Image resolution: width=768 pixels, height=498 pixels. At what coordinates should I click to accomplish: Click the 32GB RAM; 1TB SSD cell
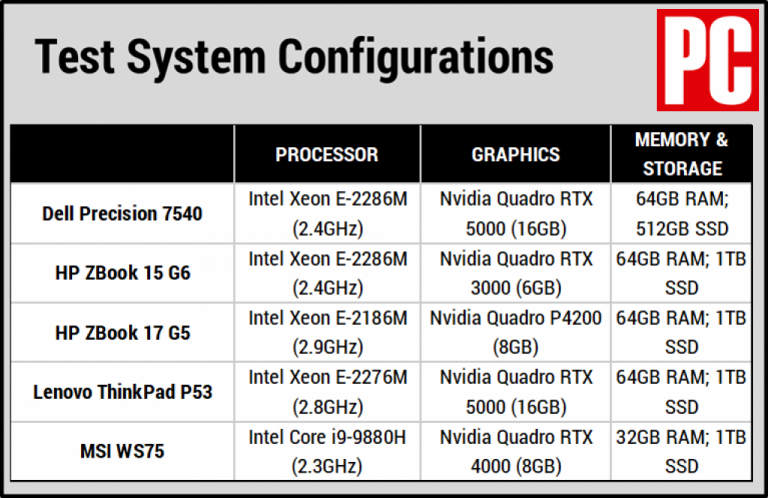point(682,452)
